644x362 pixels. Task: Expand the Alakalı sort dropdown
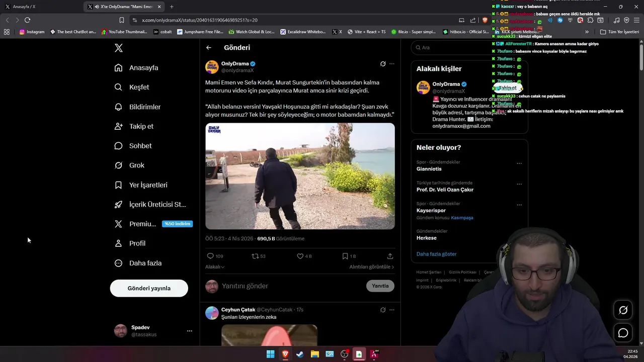[215, 267]
